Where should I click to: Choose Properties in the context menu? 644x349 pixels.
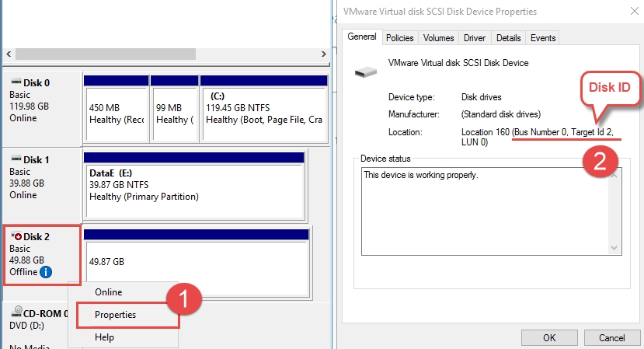point(115,315)
